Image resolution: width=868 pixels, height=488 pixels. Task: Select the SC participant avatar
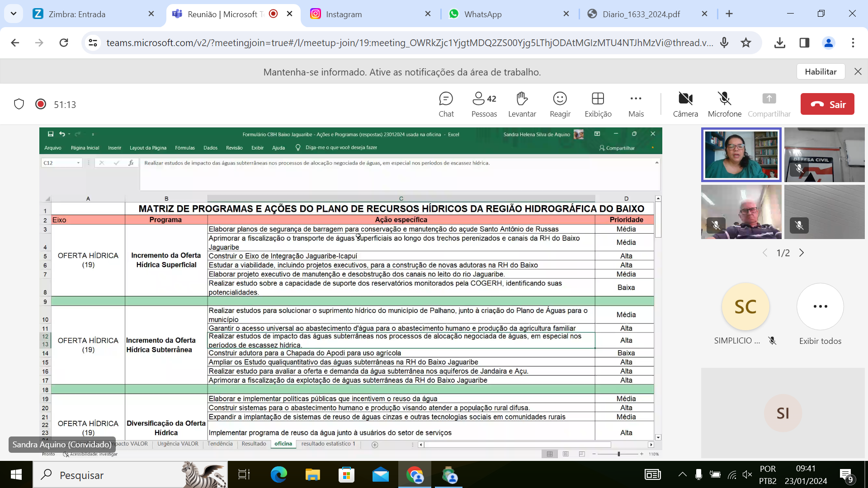pos(745,307)
